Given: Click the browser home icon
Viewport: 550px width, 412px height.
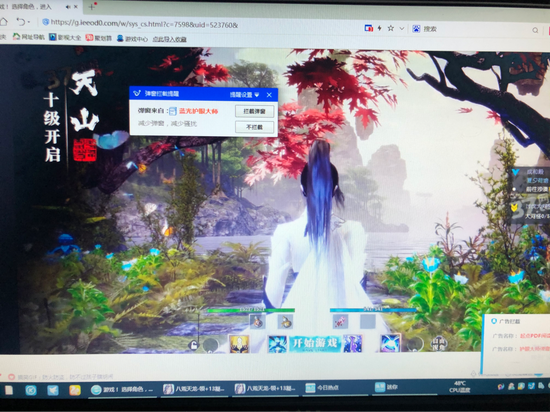Looking at the screenshot, I should click(x=3, y=22).
